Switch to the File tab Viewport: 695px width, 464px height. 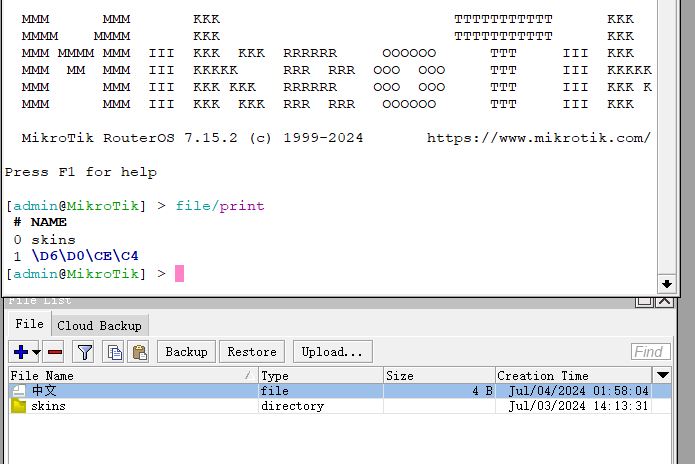[x=29, y=324]
